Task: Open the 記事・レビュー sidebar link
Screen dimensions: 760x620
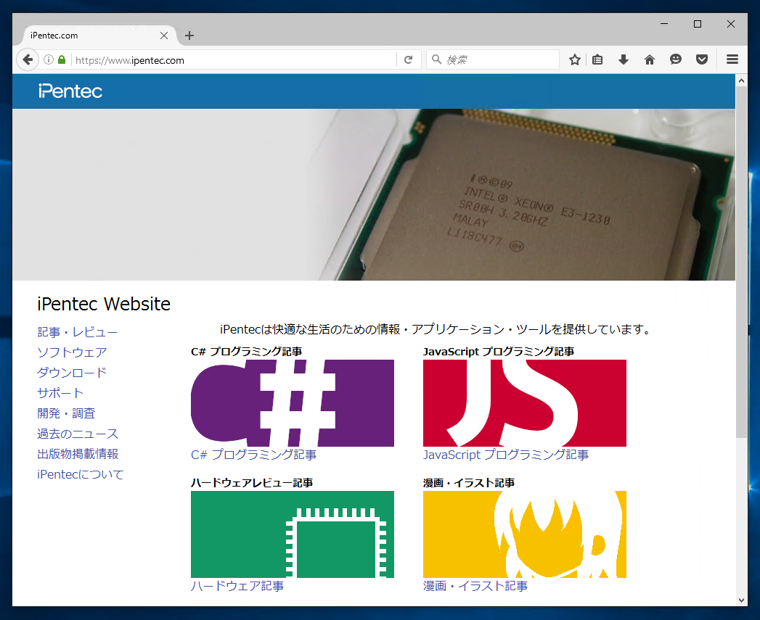Action: 77,332
